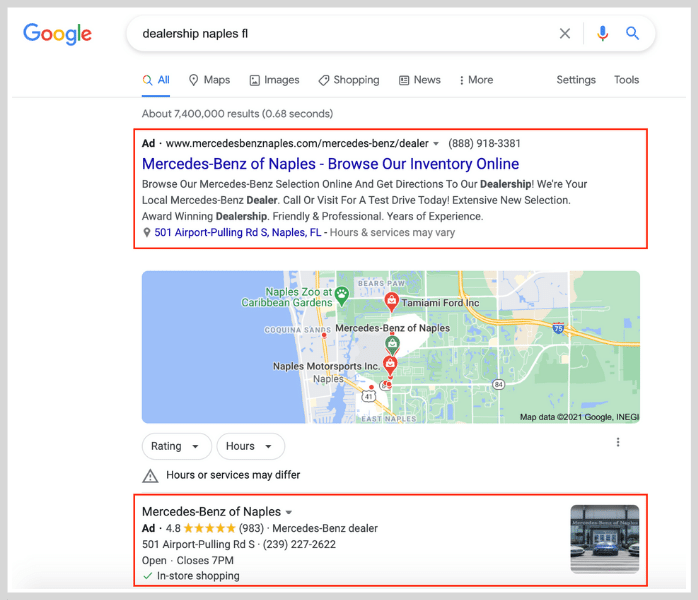698x600 pixels.
Task: Click the warning triangle icon for hours notice
Action: coord(150,475)
